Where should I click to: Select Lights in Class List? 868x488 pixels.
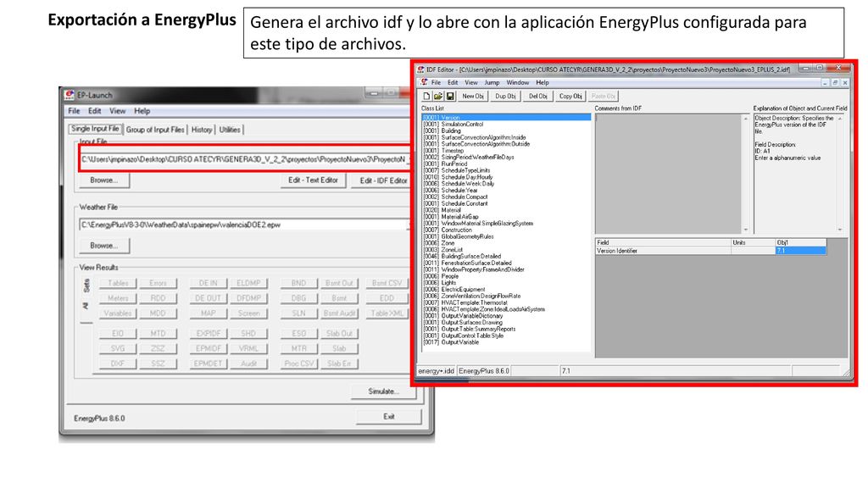[440, 283]
